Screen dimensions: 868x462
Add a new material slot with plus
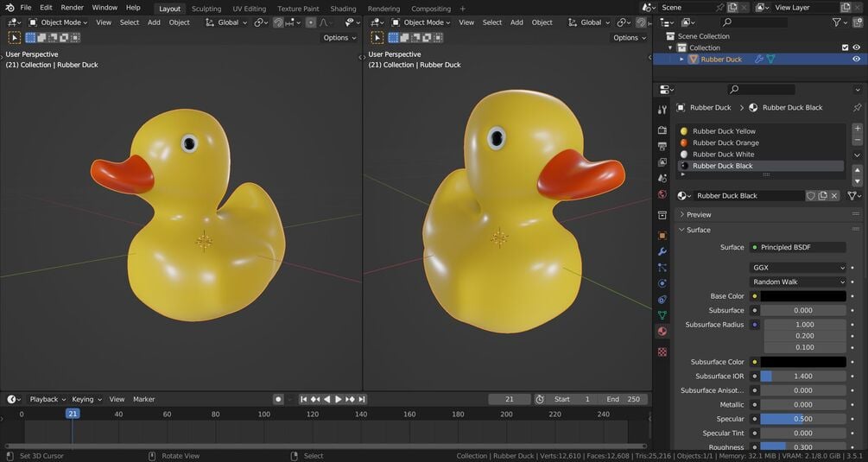pyautogui.click(x=858, y=129)
